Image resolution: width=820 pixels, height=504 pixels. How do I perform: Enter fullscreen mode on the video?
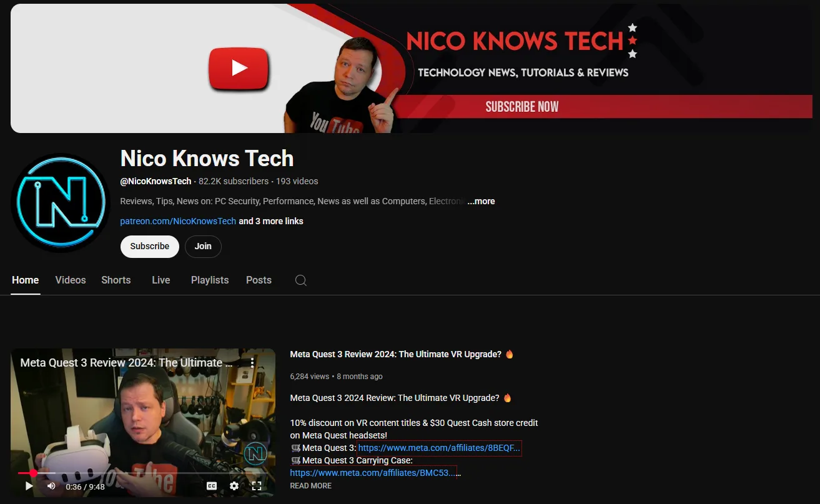257,486
